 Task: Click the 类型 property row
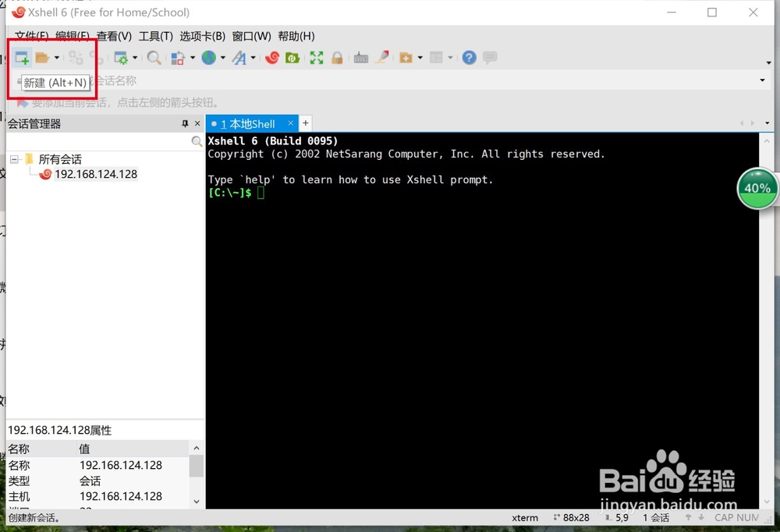(98, 481)
